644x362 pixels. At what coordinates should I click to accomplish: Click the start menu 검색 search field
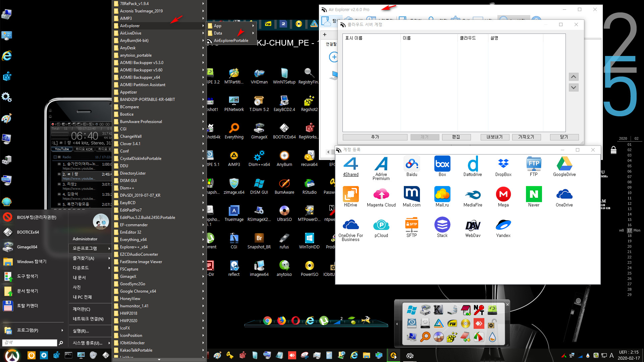coord(30,343)
